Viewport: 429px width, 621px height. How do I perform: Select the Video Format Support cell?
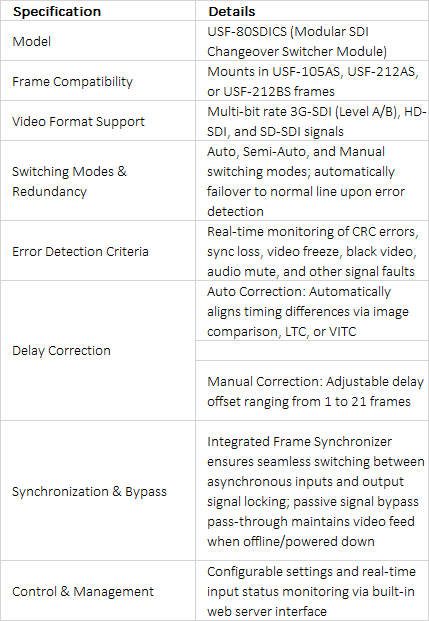point(98,121)
